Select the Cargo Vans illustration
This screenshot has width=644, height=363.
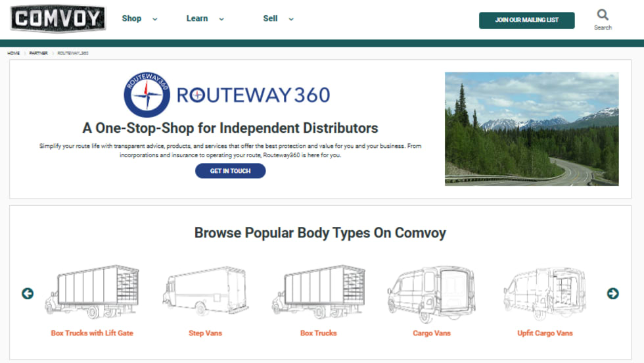432,294
